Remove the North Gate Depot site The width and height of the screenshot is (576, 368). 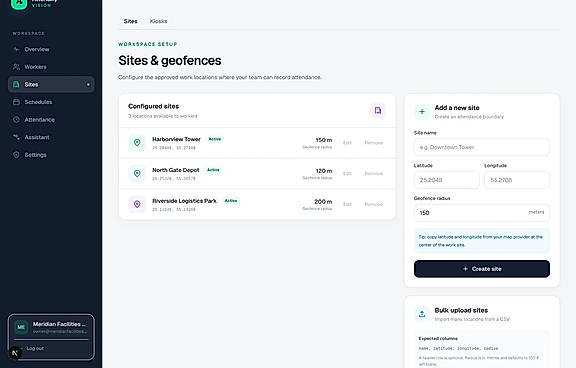tap(374, 173)
